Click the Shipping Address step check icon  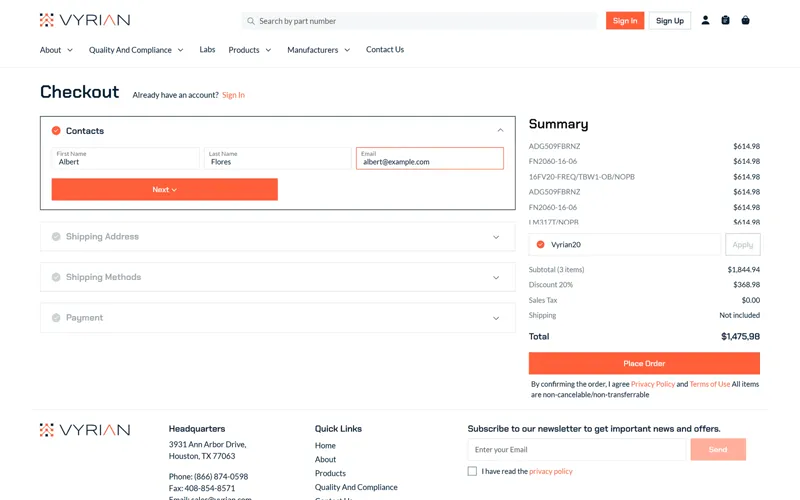[x=56, y=237]
